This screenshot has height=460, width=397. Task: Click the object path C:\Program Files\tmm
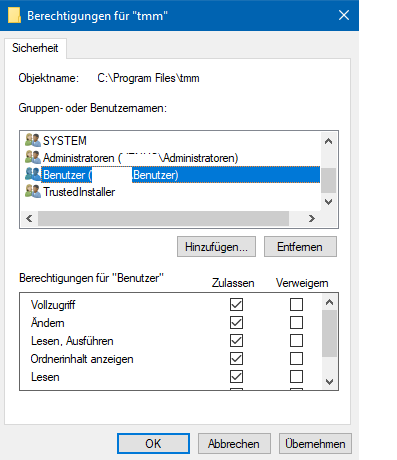tap(148, 78)
